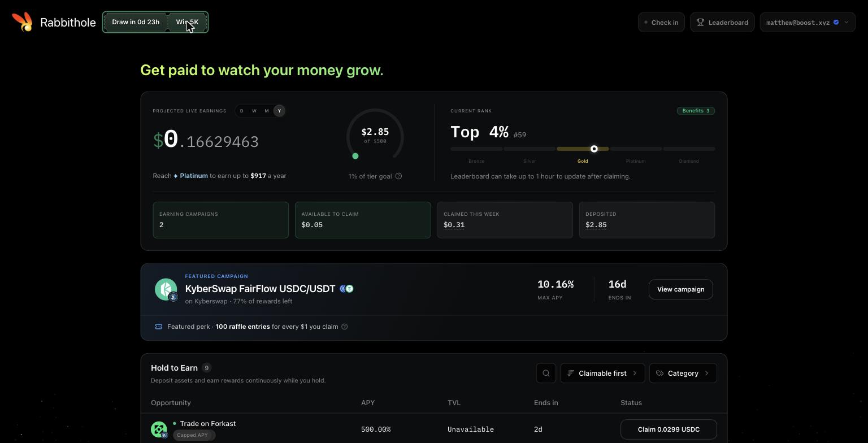This screenshot has width=868, height=443.
Task: Click the Earning Campaigns stat card
Action: tap(220, 220)
